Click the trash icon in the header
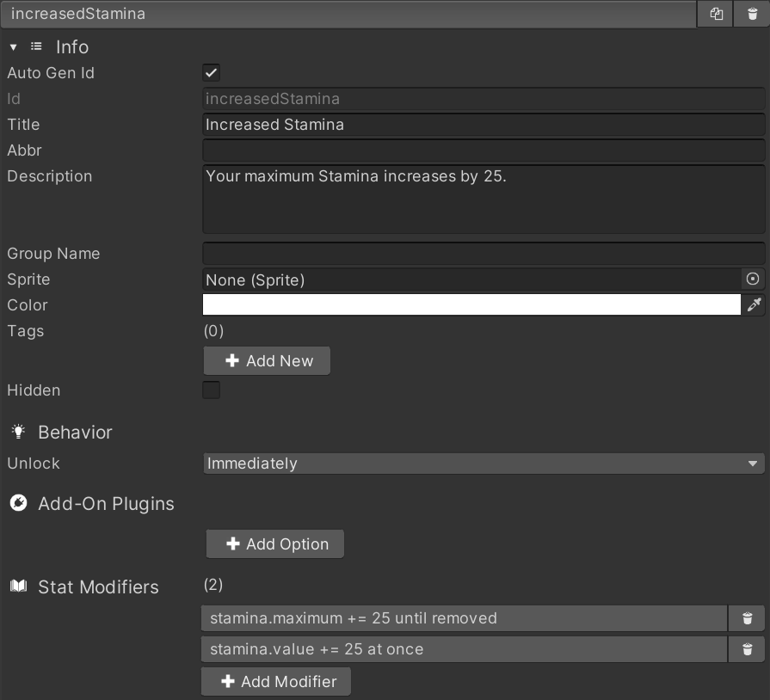Screen dimensions: 770x700 752,14
